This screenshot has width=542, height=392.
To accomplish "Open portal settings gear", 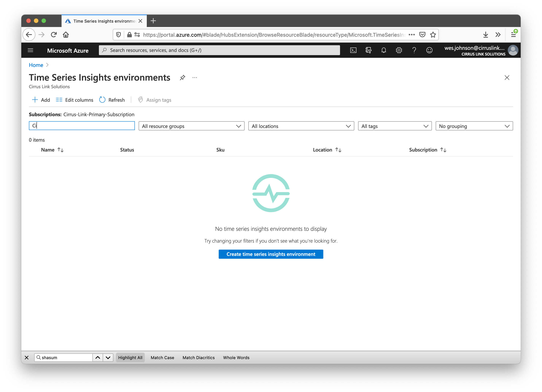I will [399, 50].
